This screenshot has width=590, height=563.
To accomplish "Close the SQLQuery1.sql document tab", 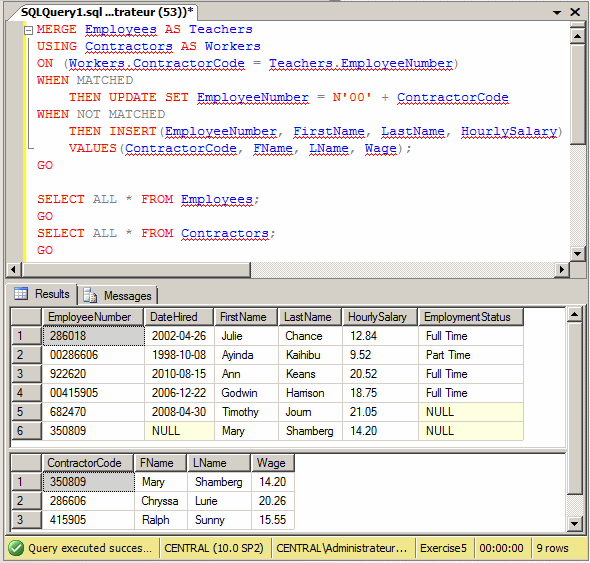I will click(575, 12).
